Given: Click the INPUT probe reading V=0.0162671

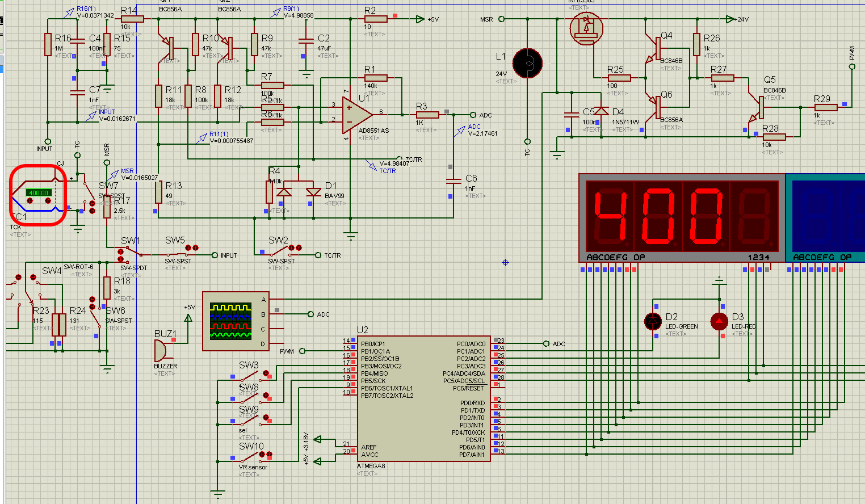Looking at the screenshot, I should point(111,115).
